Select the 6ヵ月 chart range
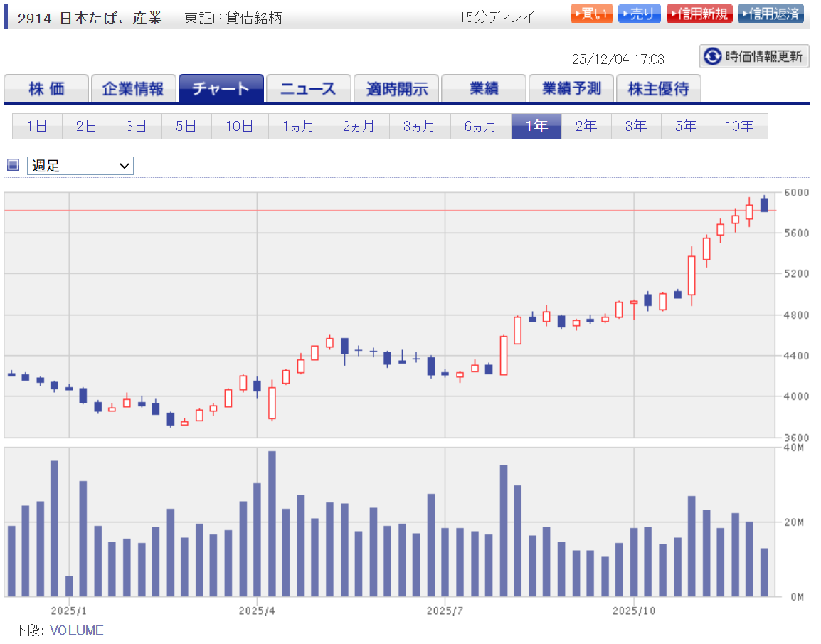 [480, 126]
